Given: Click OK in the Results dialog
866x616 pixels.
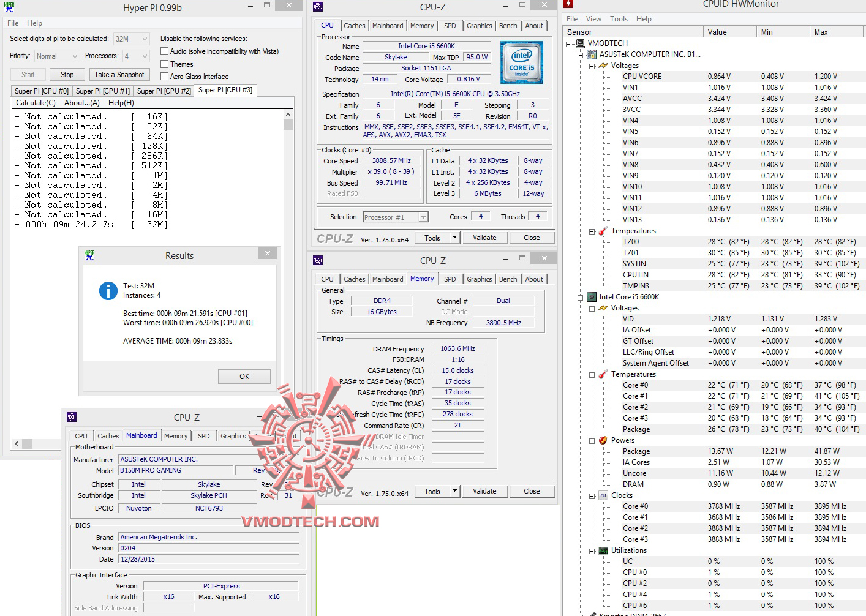Looking at the screenshot, I should [244, 377].
